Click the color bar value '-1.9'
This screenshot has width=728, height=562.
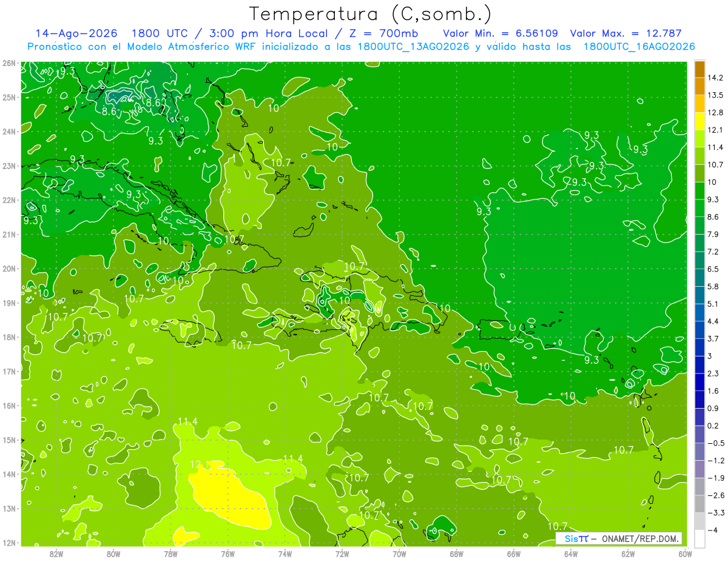pos(715,478)
